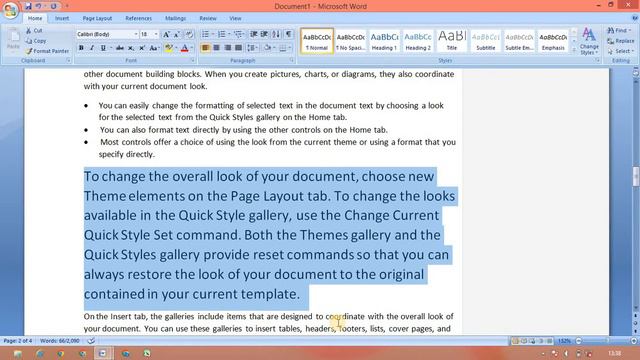
Task: Switch to the Insert tab
Action: [x=62, y=18]
